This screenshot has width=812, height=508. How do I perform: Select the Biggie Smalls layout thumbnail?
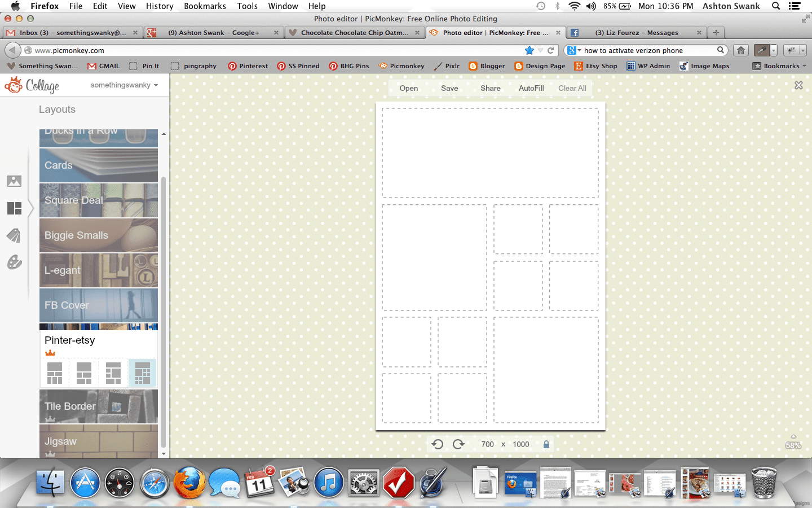tap(99, 235)
